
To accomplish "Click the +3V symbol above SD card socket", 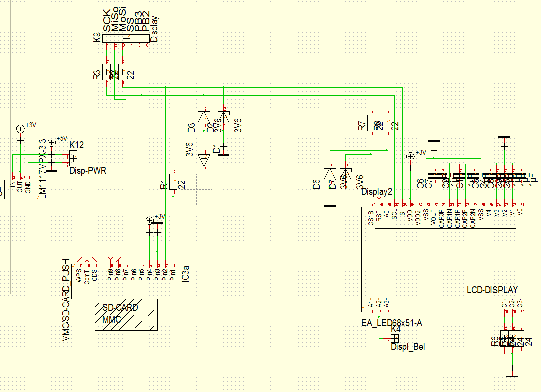I will [149, 221].
